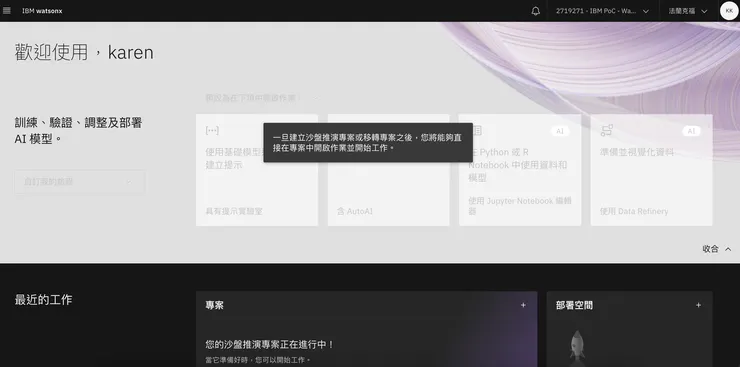
Task: Click 使用 Jupyter Notebook 編輯器 caption
Action: (x=520, y=206)
